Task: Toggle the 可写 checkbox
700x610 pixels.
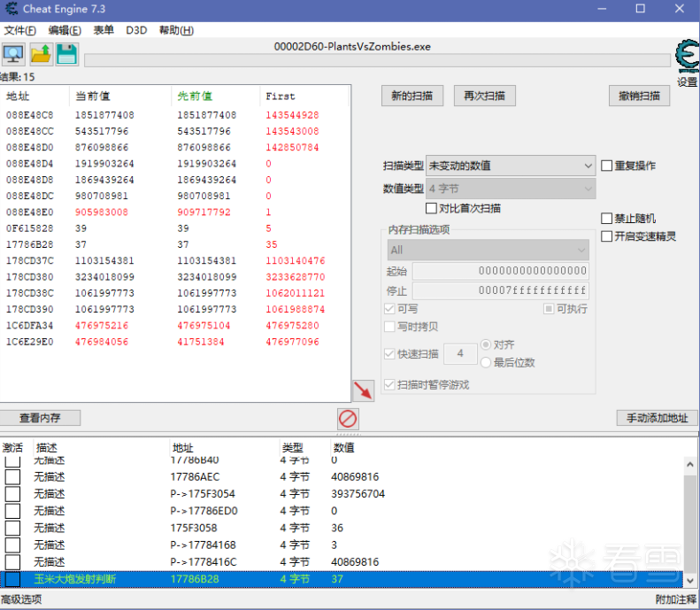Action: (389, 309)
